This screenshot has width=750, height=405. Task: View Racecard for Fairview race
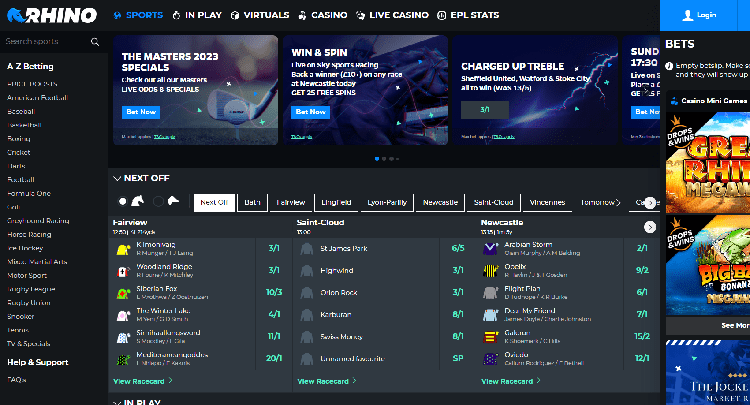click(143, 381)
